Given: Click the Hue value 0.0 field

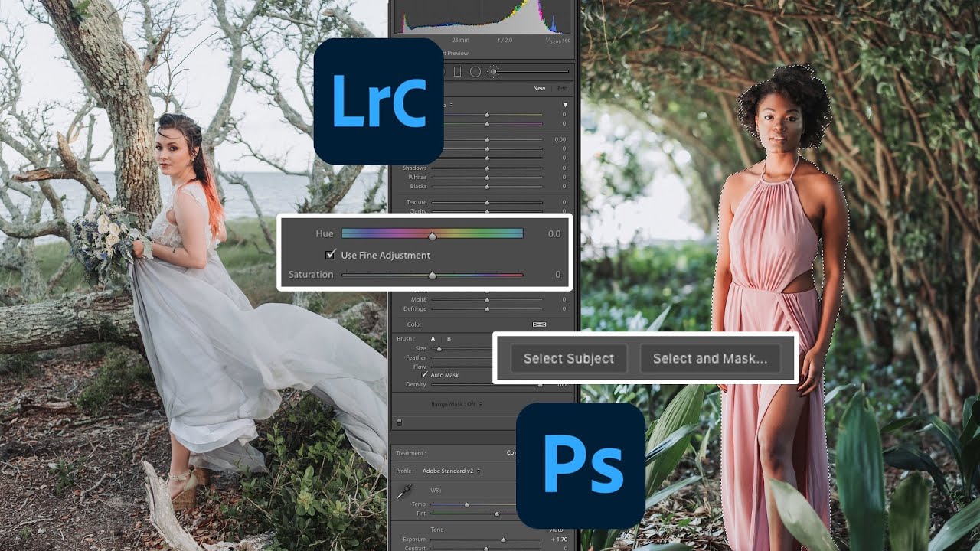Looking at the screenshot, I should pos(554,233).
